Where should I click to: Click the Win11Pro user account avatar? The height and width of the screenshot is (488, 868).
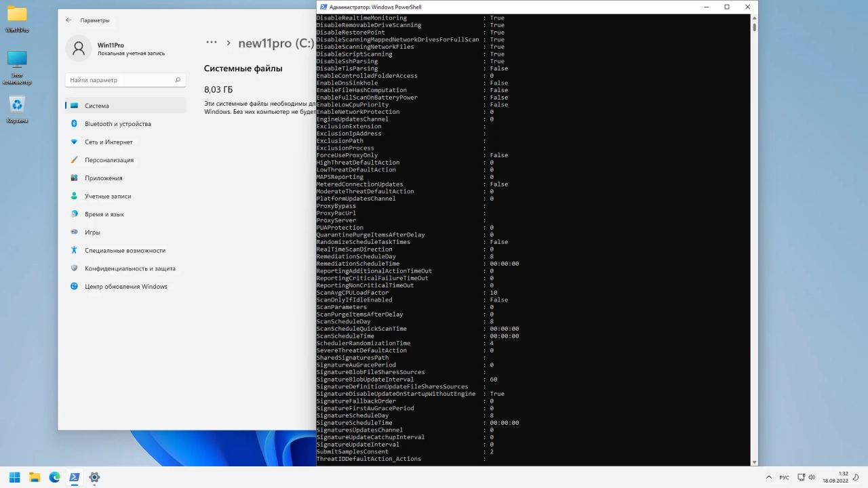(79, 49)
